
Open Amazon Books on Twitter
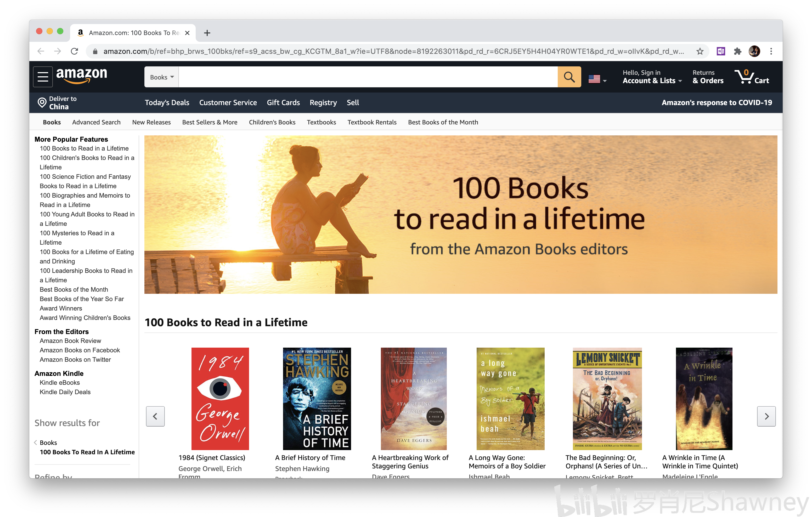[x=75, y=360]
